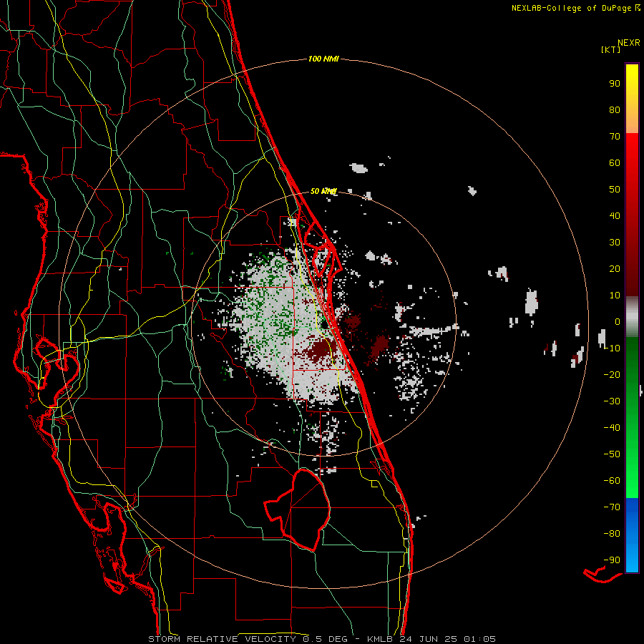Click the 24 JUN 25 date text

click(x=429, y=639)
